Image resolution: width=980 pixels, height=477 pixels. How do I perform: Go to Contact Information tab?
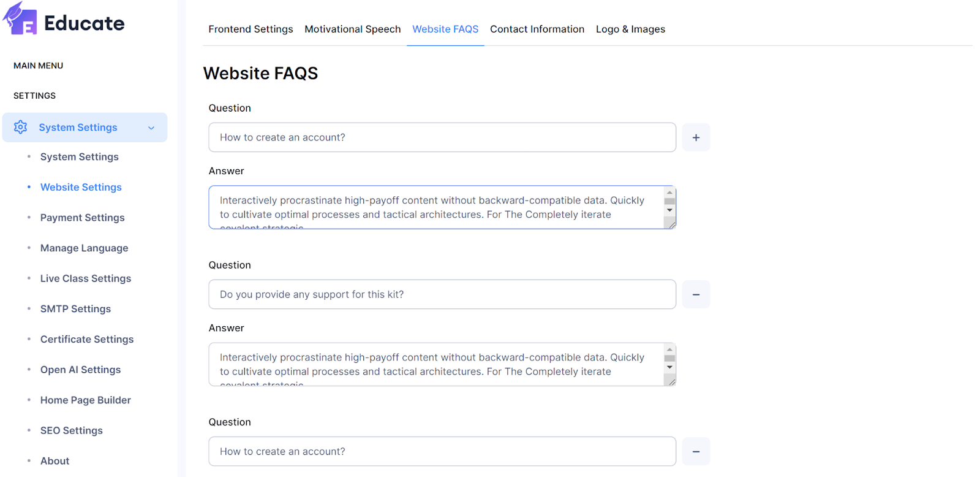pos(537,29)
